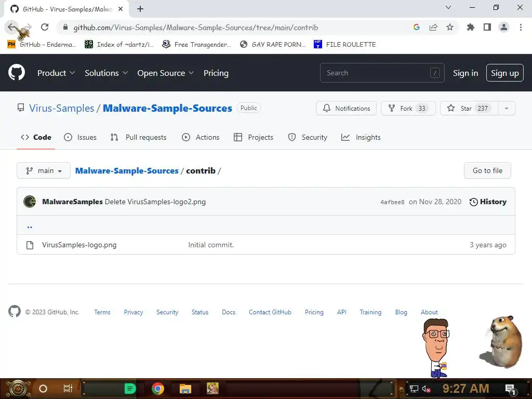Open commit hash 4afbee8

pos(392,202)
